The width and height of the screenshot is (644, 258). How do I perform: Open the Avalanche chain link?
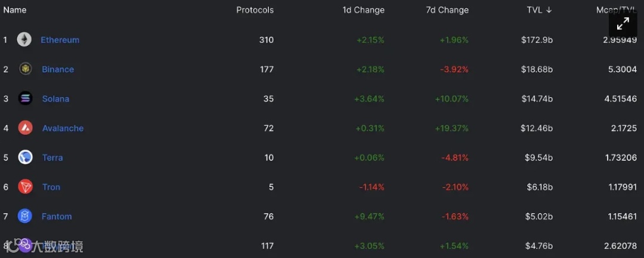63,128
